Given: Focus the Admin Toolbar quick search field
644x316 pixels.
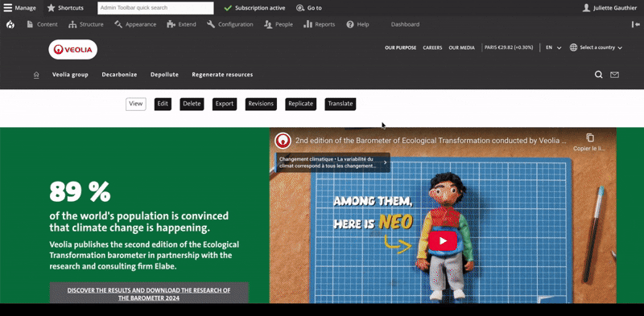Looking at the screenshot, I should 155,8.
